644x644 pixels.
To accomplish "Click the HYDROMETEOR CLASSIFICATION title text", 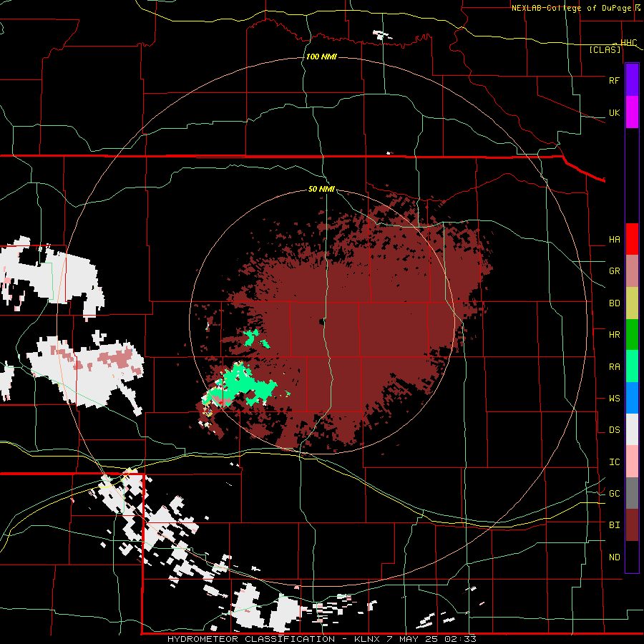I will (251, 639).
